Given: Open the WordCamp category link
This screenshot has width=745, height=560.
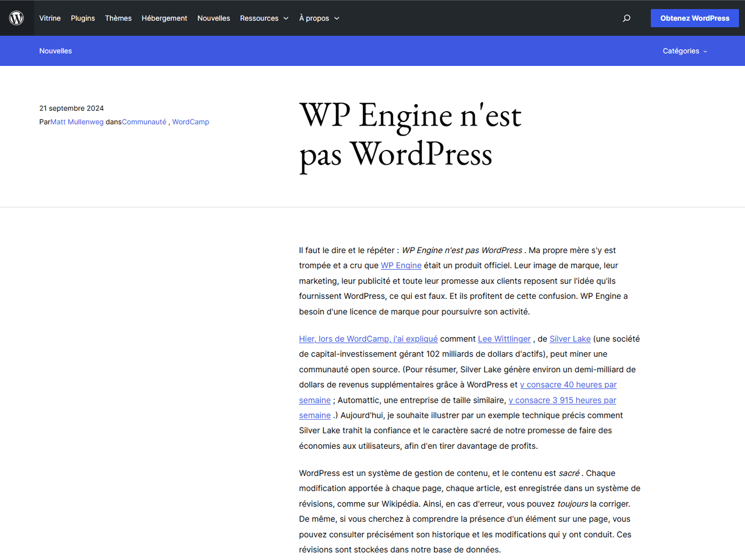Looking at the screenshot, I should [191, 122].
